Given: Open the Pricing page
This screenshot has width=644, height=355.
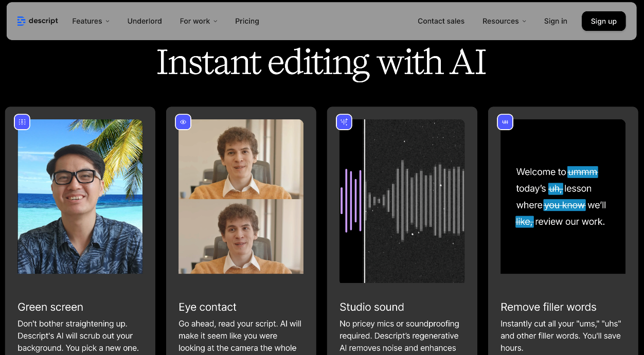Looking at the screenshot, I should [x=247, y=21].
